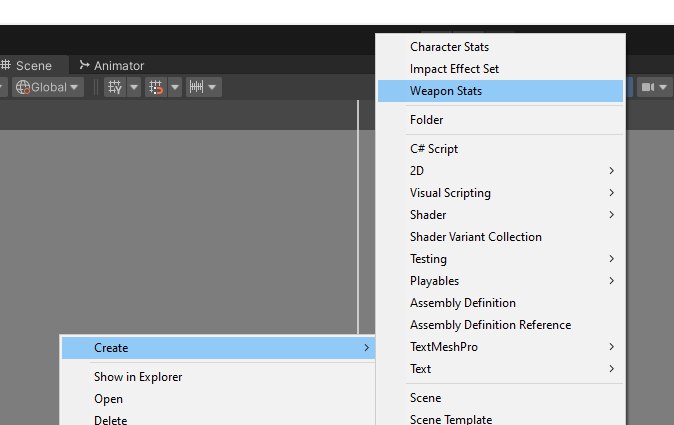Toggle the grid snapping magnet icon
674x425 pixels.
(155, 87)
